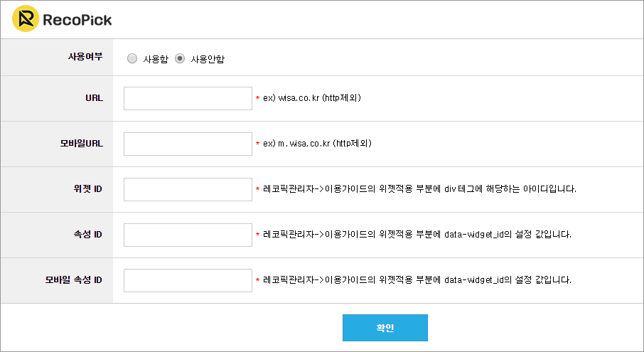644x352 pixels.
Task: Click the blue 확인 button
Action: (x=385, y=328)
